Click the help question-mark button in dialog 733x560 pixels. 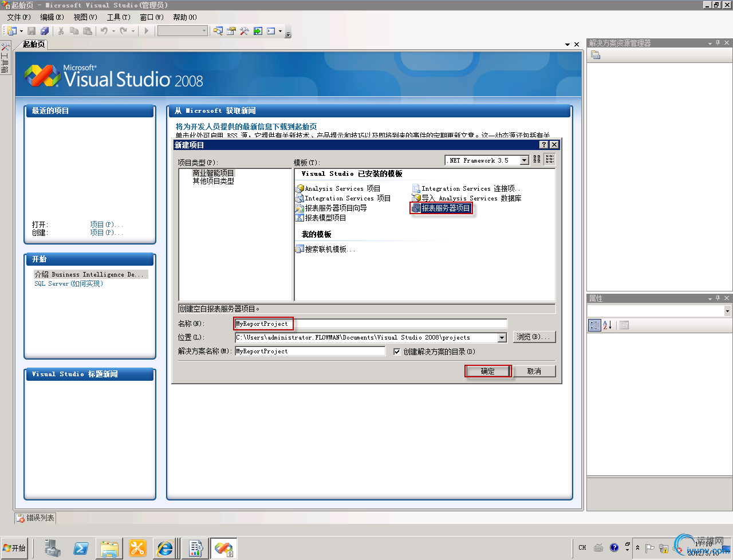click(x=544, y=145)
